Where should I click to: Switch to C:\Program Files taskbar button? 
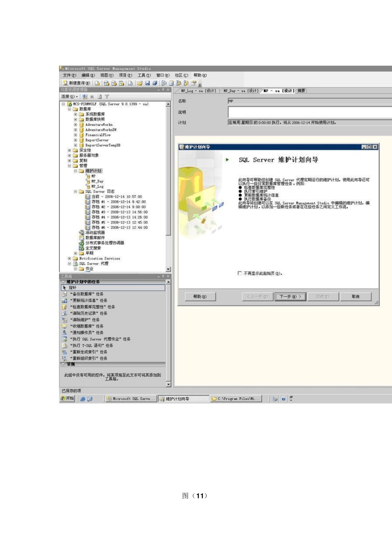236,399
